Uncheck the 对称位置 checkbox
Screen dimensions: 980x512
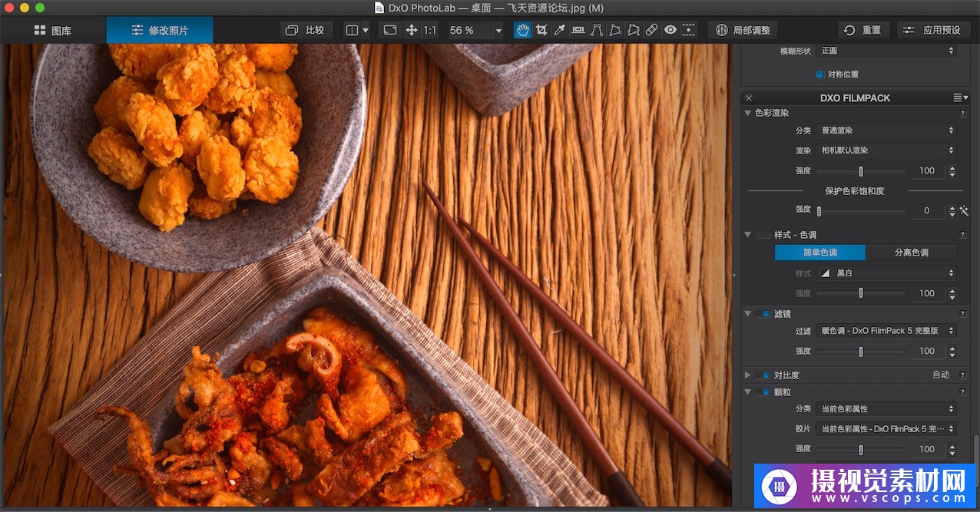819,74
